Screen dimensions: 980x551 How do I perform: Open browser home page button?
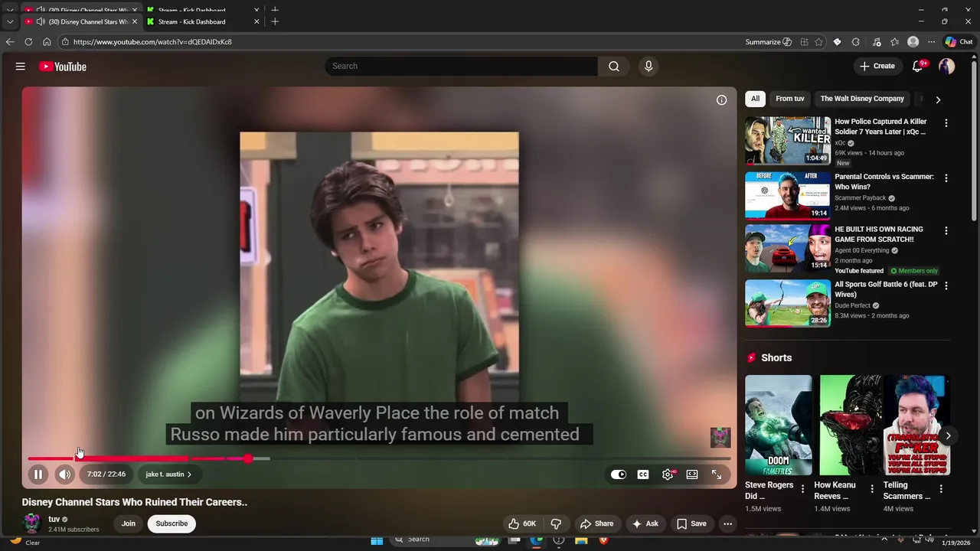pyautogui.click(x=47, y=42)
